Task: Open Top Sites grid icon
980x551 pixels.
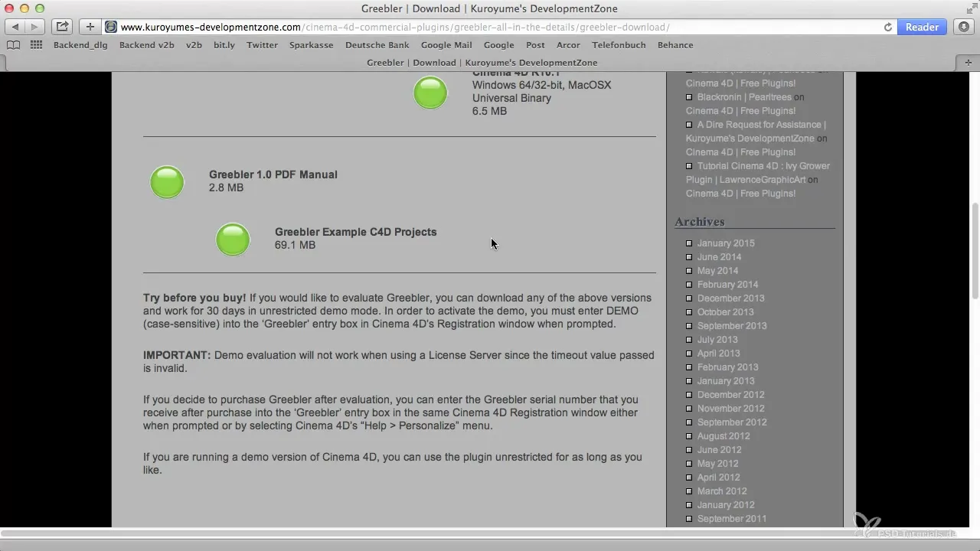Action: [36, 45]
